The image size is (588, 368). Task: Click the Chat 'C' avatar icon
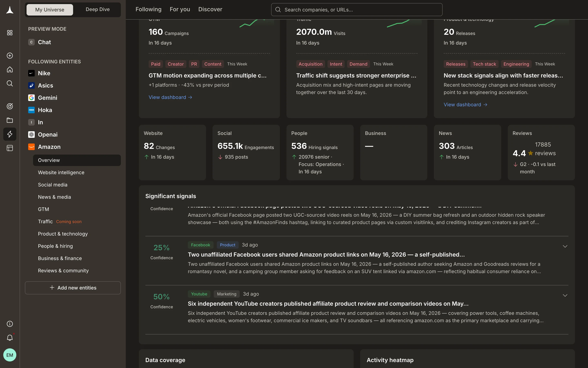point(31,42)
